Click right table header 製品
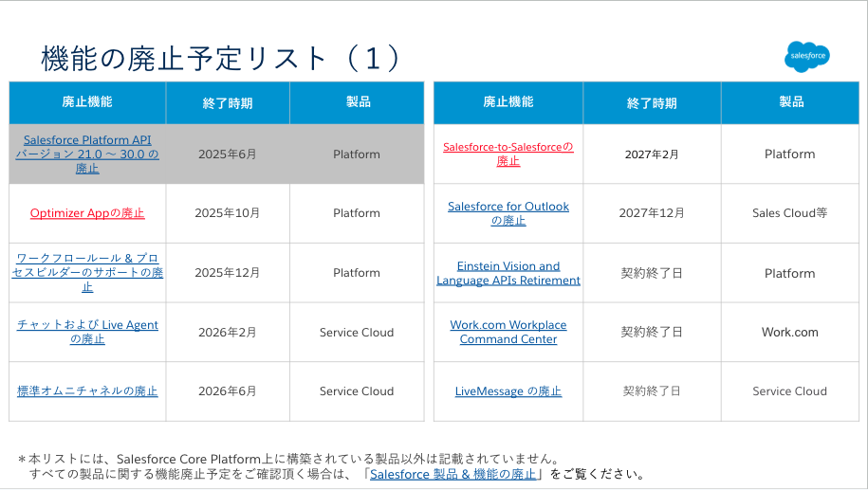This screenshot has width=868, height=490. [790, 102]
